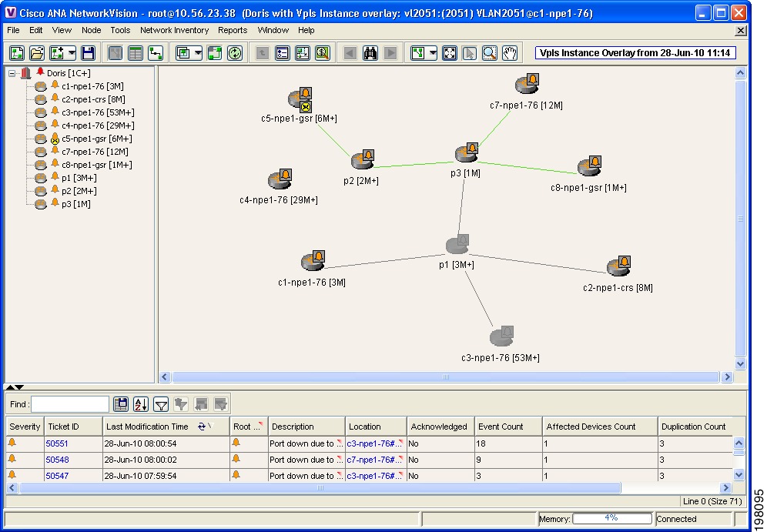Select the p2 router icon in map

point(363,160)
